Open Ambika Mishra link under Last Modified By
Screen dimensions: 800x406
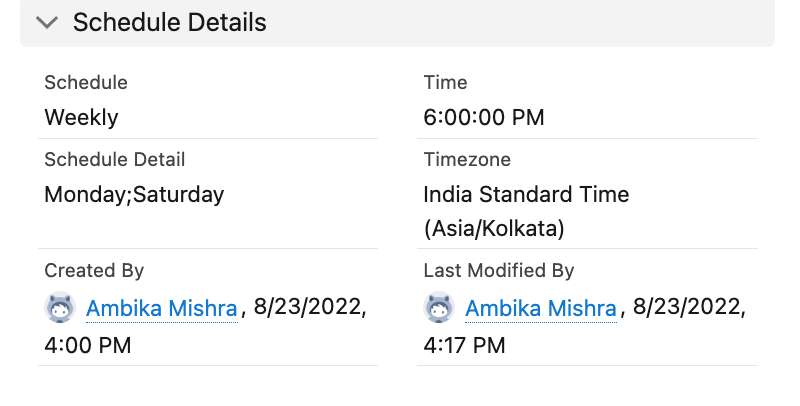(541, 309)
